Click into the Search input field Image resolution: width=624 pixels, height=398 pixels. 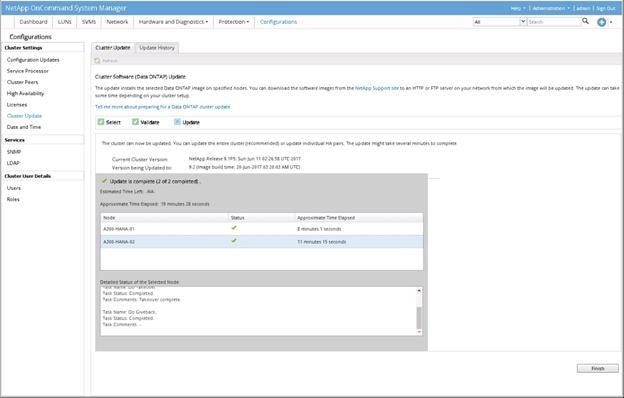(x=554, y=22)
